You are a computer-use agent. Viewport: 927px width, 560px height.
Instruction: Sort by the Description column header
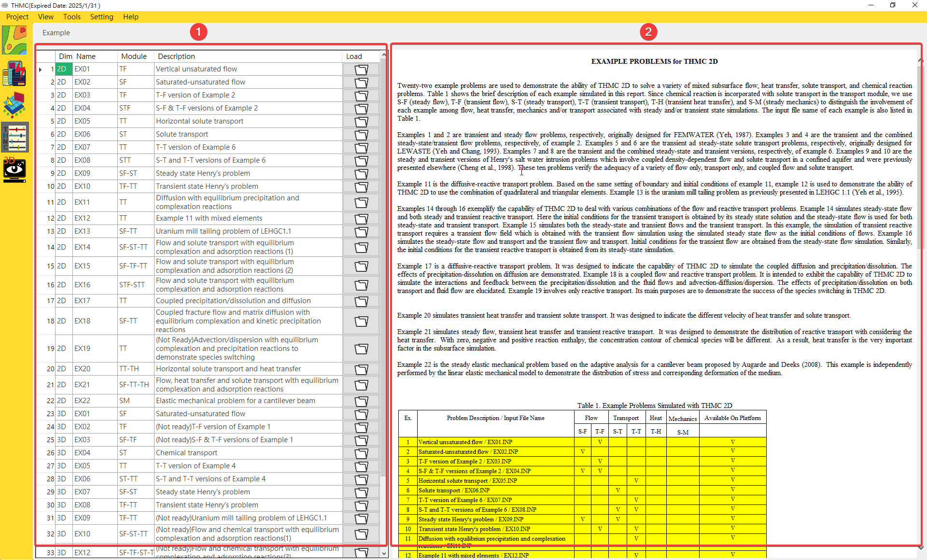click(x=248, y=56)
